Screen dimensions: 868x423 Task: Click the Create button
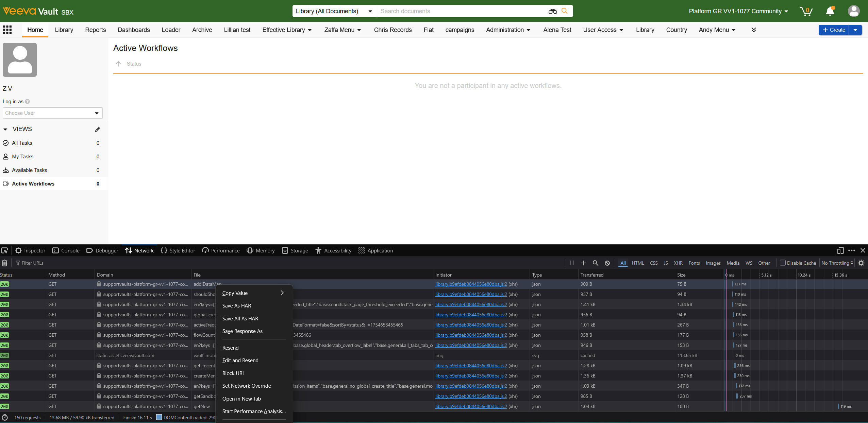click(x=835, y=30)
